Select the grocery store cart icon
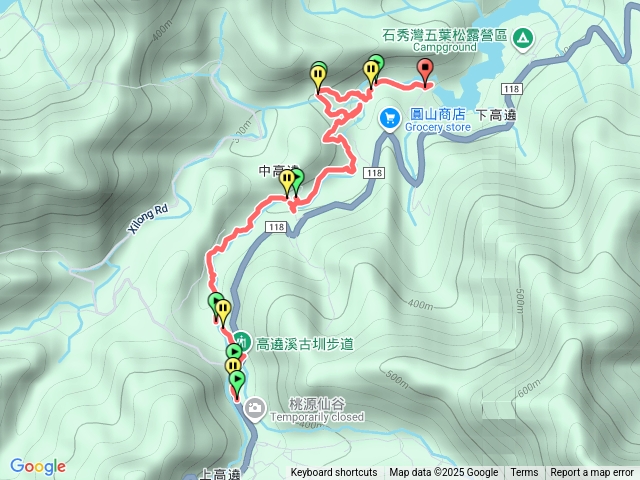 point(390,119)
